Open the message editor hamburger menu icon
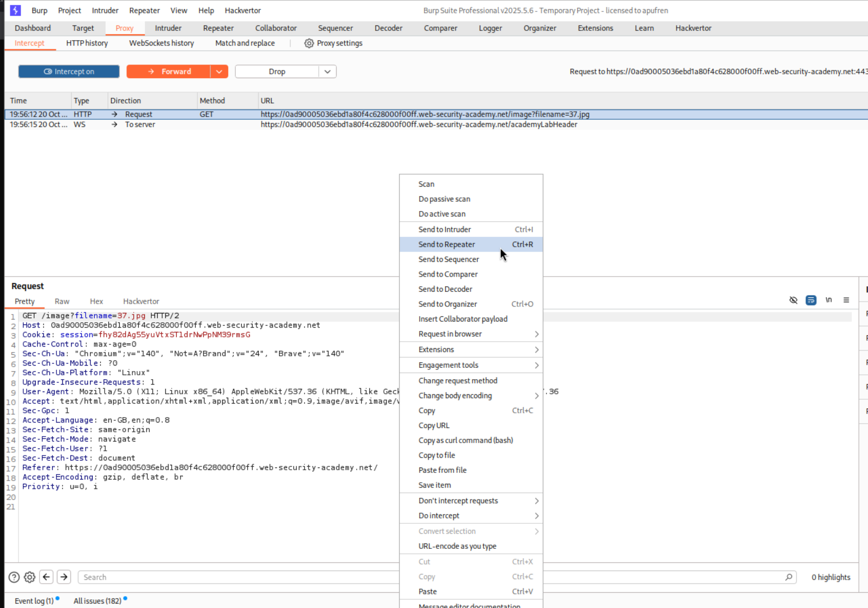Screen dimensions: 868x608 tap(846, 300)
